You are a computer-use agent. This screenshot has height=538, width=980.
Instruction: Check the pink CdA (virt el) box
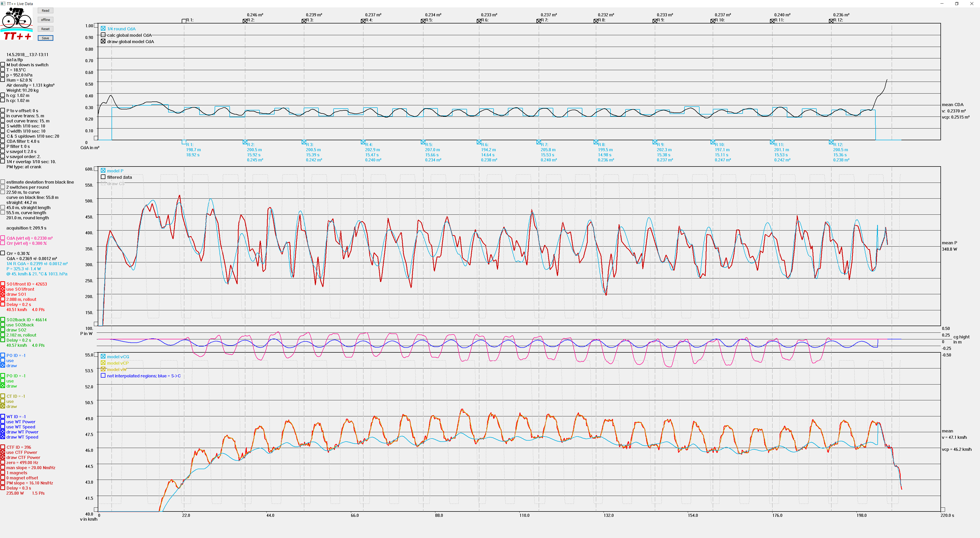point(3,238)
